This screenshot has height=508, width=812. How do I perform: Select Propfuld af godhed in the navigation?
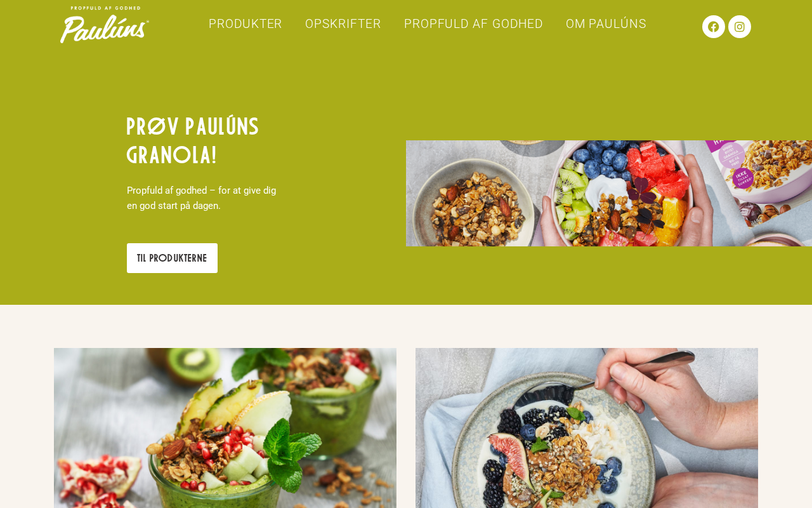(x=473, y=23)
